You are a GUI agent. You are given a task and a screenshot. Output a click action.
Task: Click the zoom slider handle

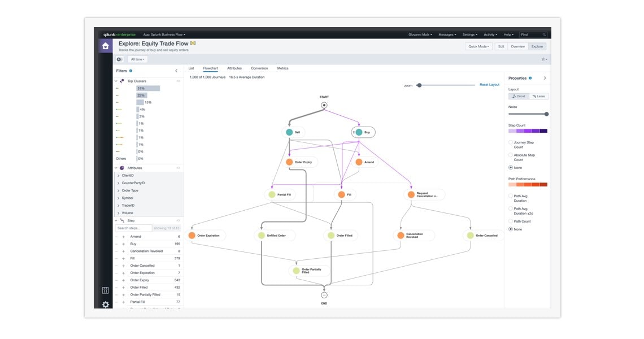pyautogui.click(x=419, y=85)
